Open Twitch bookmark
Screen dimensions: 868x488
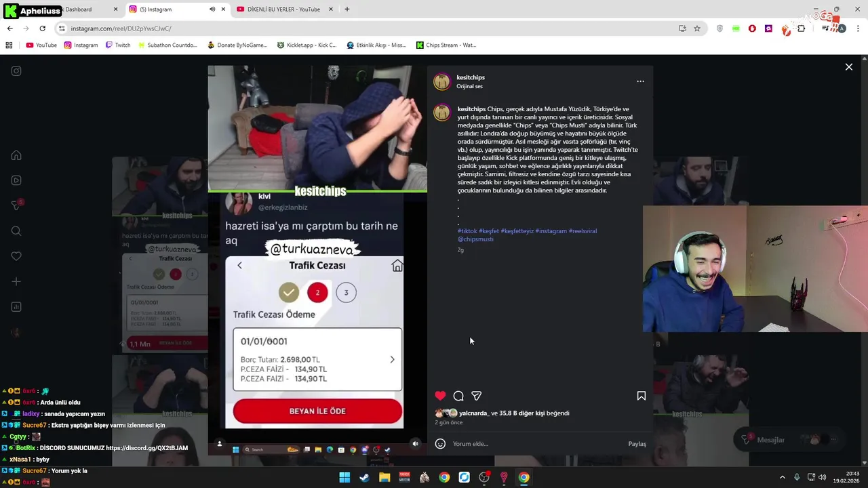point(118,45)
